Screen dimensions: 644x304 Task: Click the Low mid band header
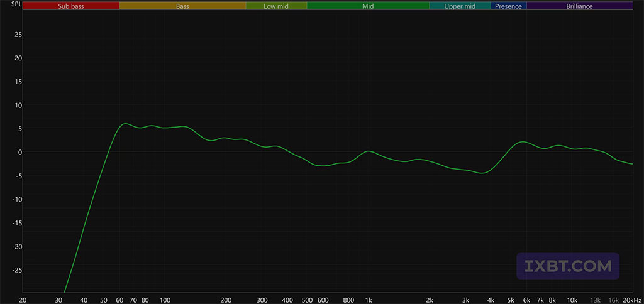(x=276, y=6)
